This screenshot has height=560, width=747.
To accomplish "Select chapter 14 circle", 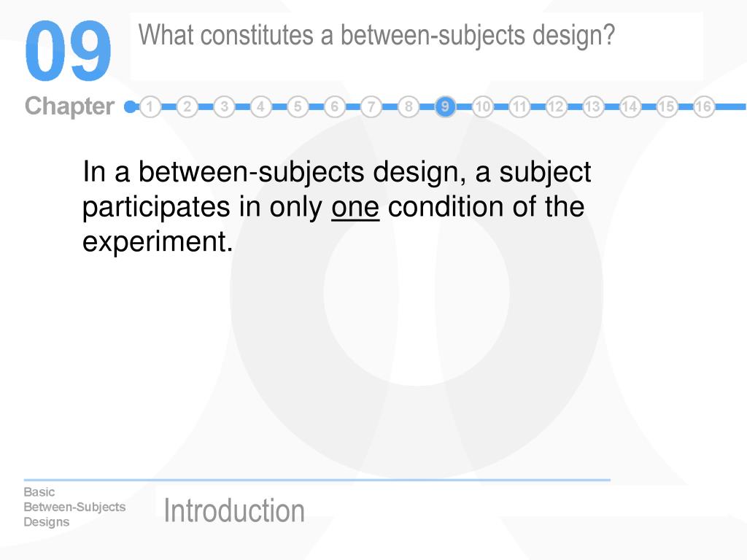I will point(630,106).
